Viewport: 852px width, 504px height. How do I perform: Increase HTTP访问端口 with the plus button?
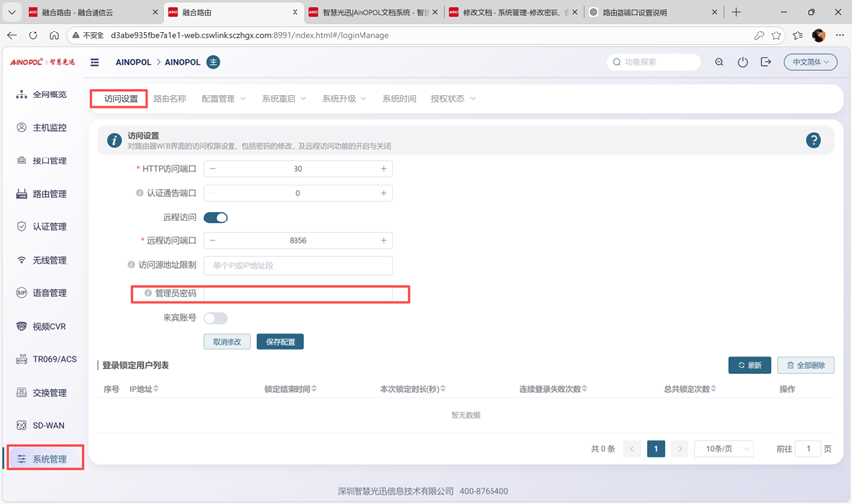point(384,169)
